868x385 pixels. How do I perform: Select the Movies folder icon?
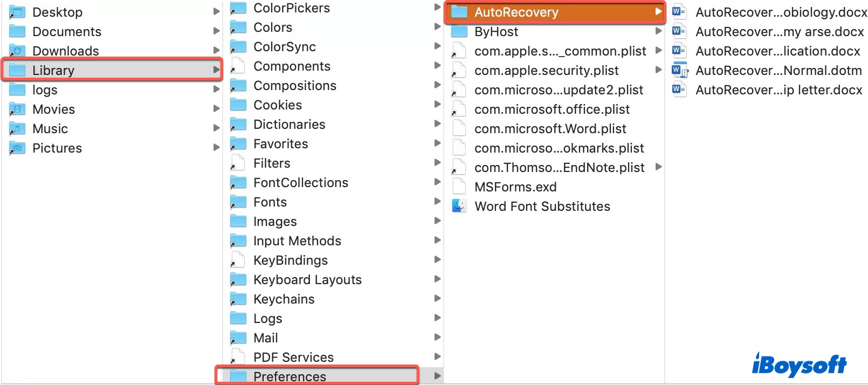point(17,109)
